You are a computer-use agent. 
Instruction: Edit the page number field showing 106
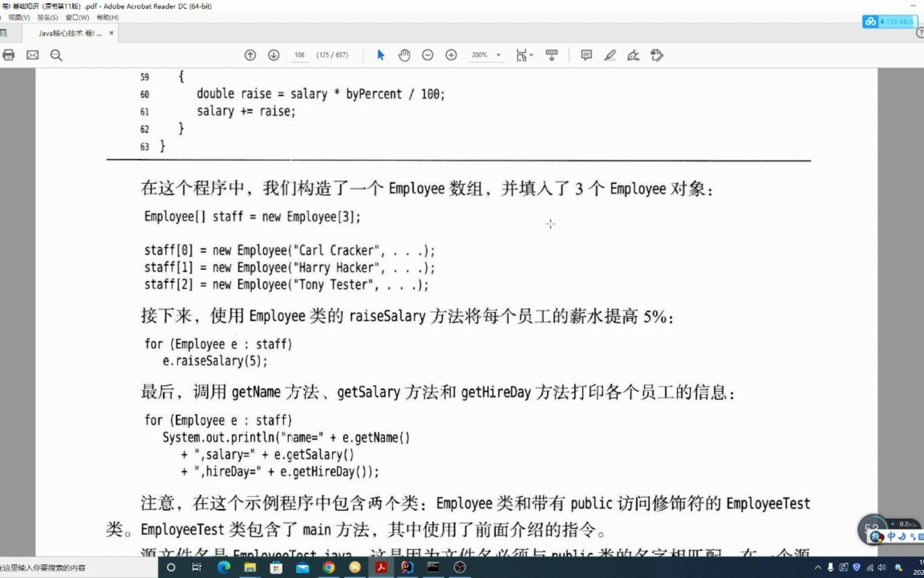click(299, 55)
